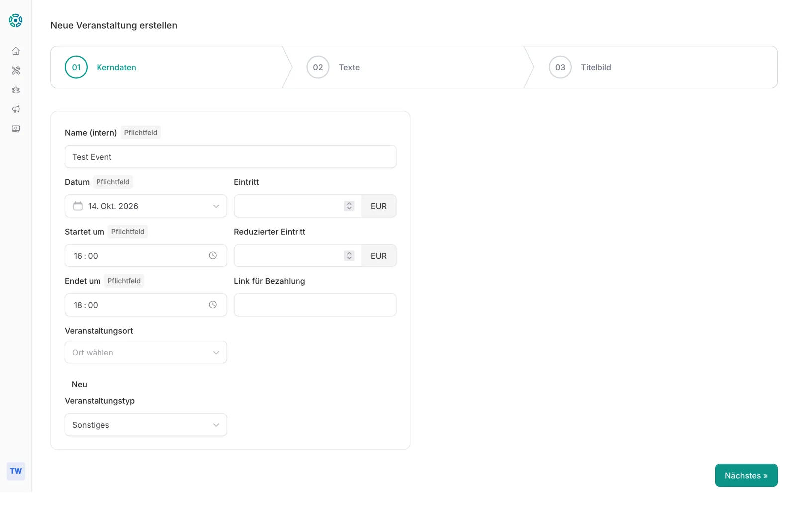Click the calendar icon in Datum field
Screen dimensions: 796x532
pyautogui.click(x=78, y=206)
